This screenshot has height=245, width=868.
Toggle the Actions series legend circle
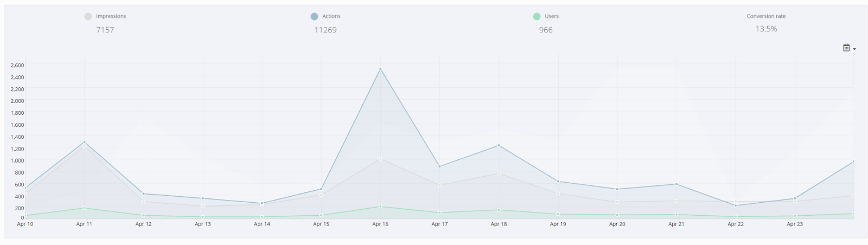314,16
